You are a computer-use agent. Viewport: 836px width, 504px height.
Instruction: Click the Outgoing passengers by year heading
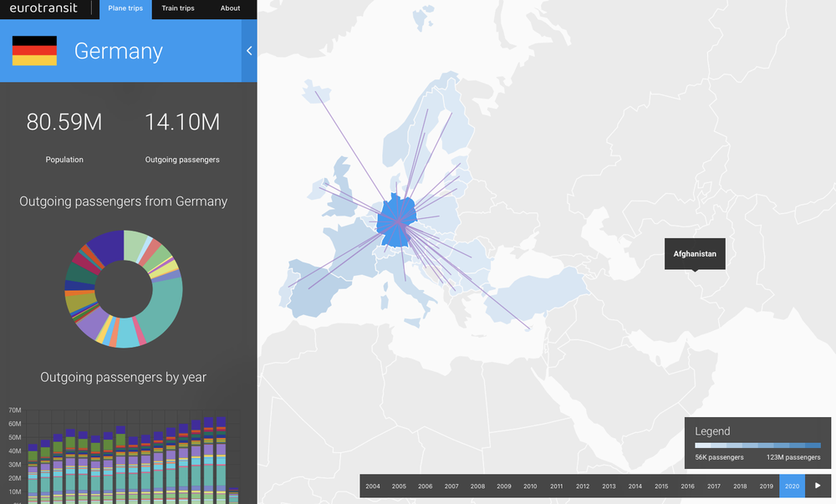(123, 377)
